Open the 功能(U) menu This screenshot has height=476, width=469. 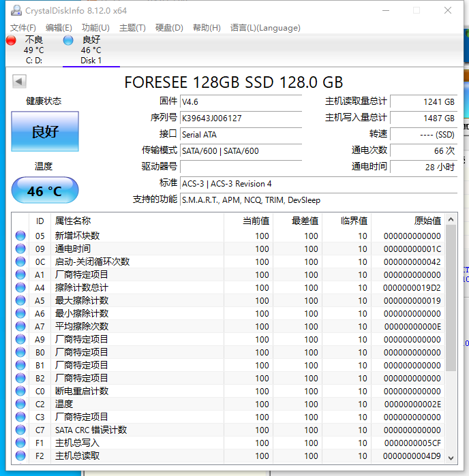pos(95,28)
